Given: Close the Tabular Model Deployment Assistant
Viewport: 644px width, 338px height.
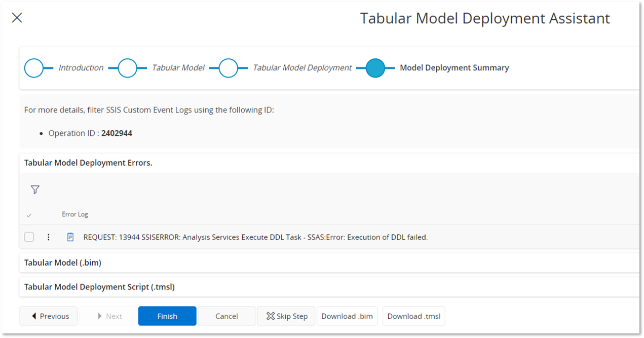Looking at the screenshot, I should tap(17, 18).
